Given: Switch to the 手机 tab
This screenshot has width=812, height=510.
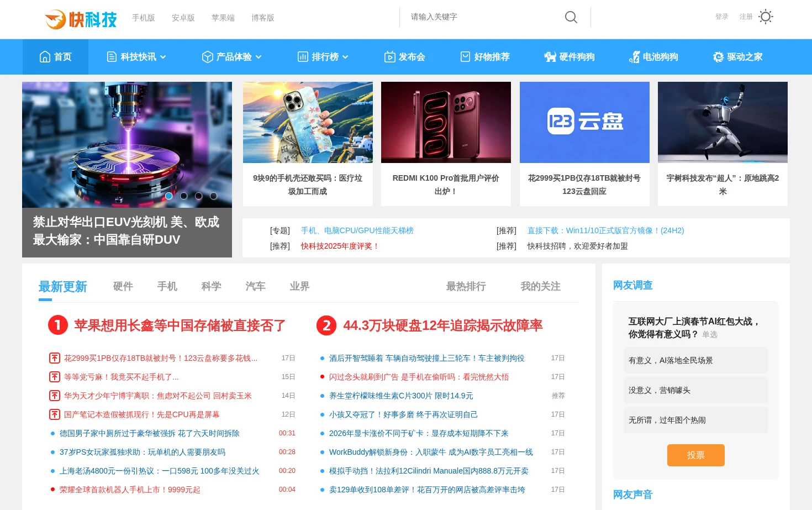Looking at the screenshot, I should tap(167, 286).
